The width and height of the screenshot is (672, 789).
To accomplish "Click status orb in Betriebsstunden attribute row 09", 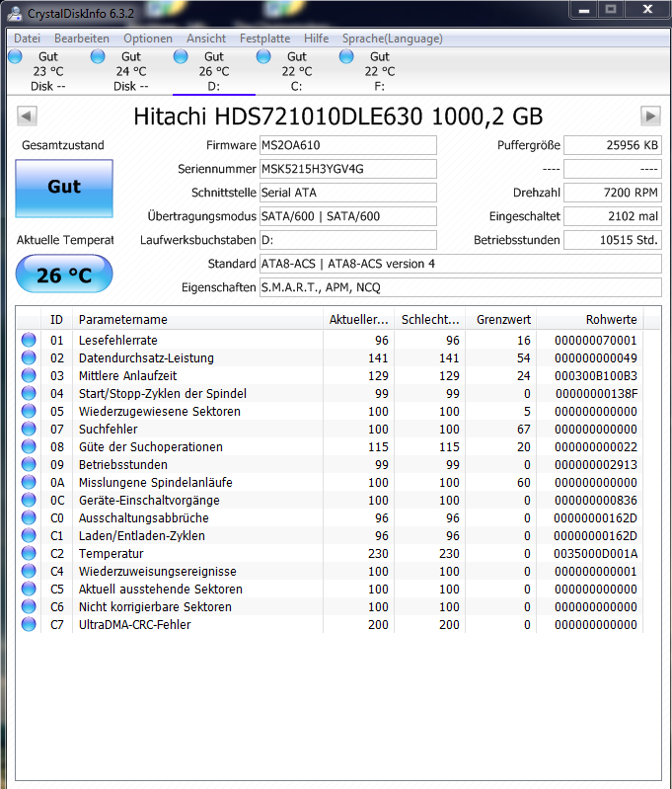I will pyautogui.click(x=29, y=464).
